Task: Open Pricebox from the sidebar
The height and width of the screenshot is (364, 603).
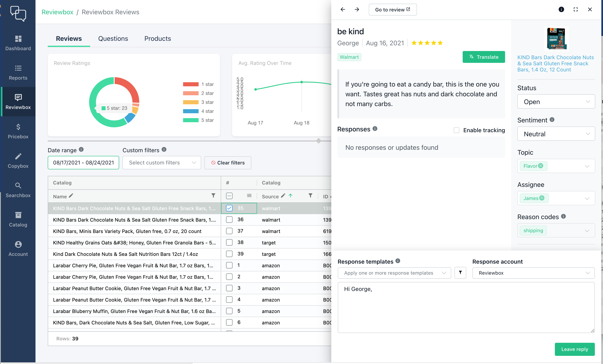Action: 18,131
